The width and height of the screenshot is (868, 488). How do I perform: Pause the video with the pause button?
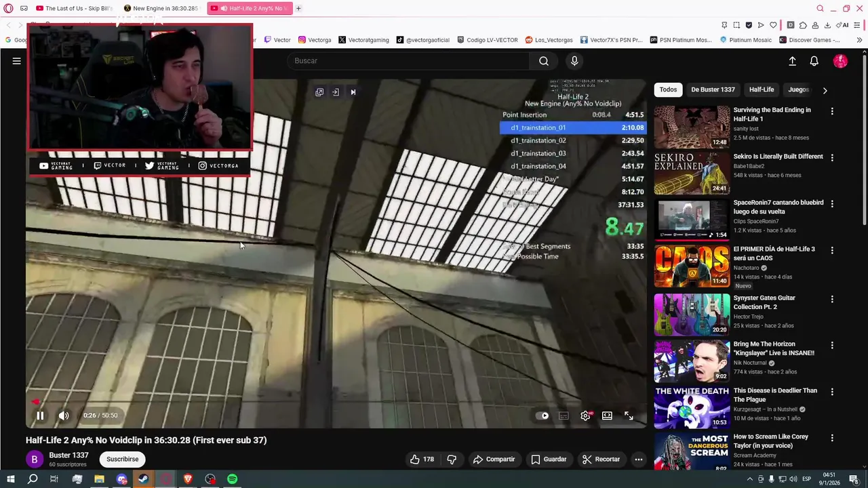[40, 415]
